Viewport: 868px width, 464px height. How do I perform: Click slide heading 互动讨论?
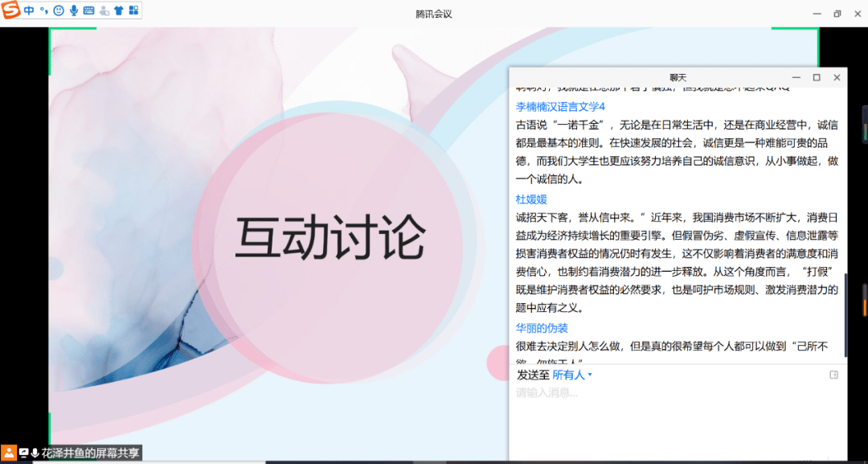[x=330, y=239]
